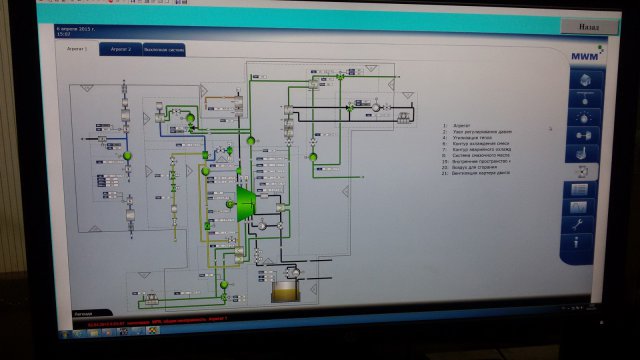Open the table list sidebar icon
640x360 pixels.
click(579, 189)
